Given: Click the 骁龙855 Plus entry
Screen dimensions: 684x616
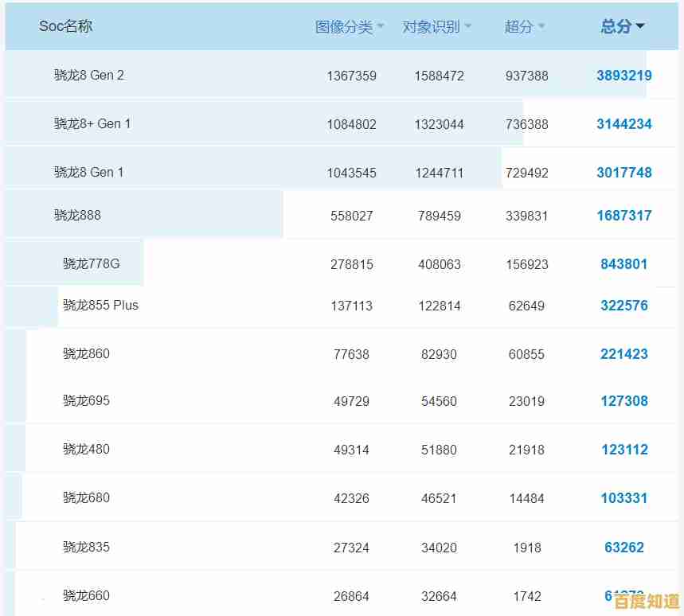Looking at the screenshot, I should tap(100, 305).
